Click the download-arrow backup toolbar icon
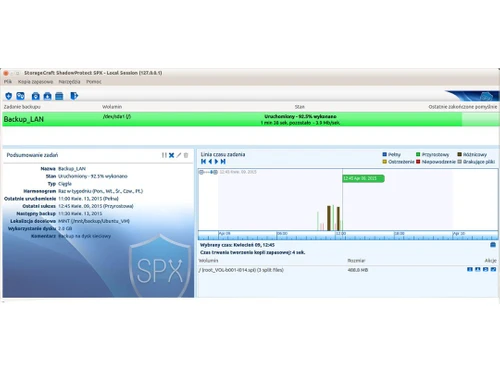The image size is (500, 375). click(x=47, y=96)
